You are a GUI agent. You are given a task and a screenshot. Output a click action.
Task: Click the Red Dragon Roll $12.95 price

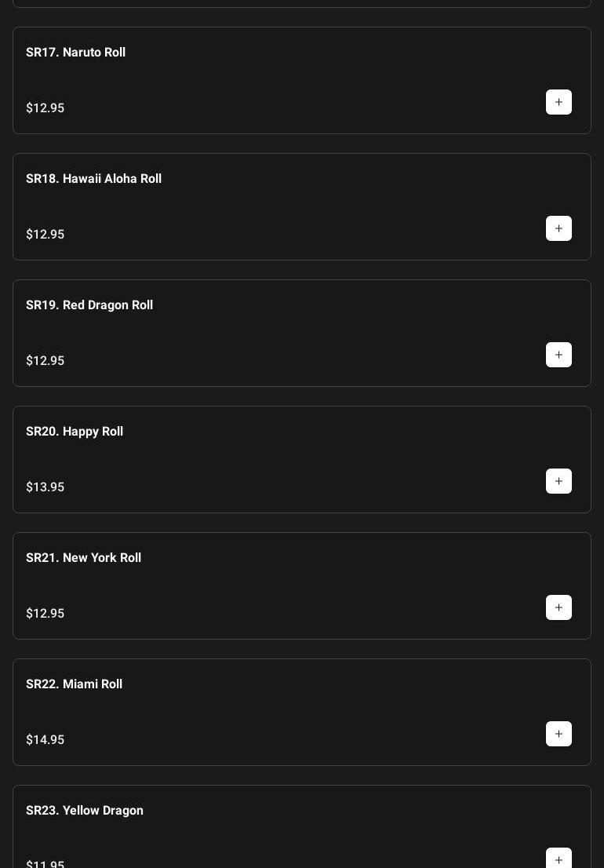tap(45, 361)
